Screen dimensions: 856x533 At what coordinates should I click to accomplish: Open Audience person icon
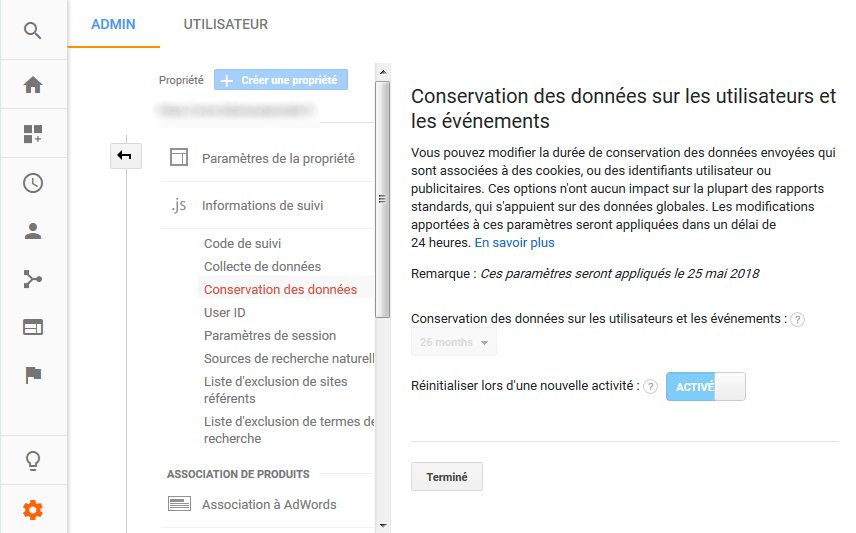tap(33, 231)
